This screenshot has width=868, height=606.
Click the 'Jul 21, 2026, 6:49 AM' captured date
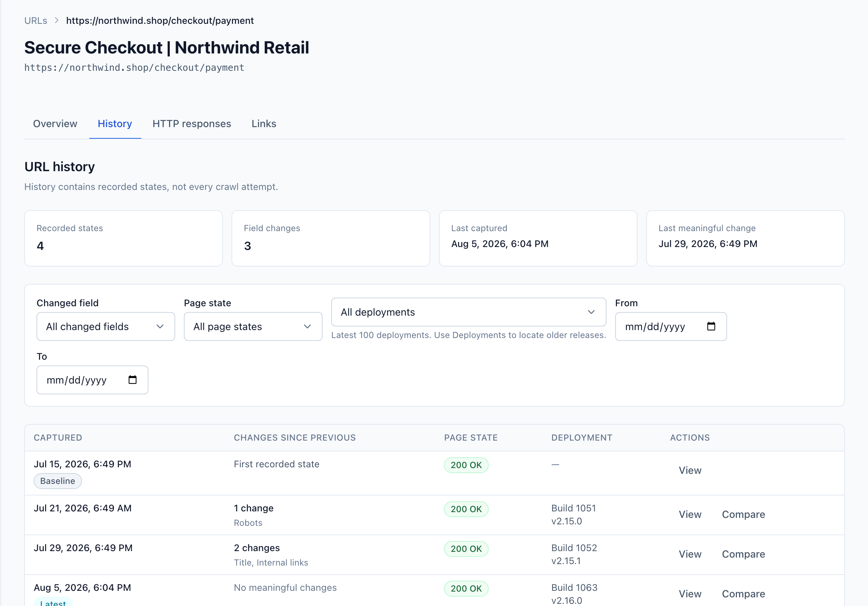[x=82, y=508]
